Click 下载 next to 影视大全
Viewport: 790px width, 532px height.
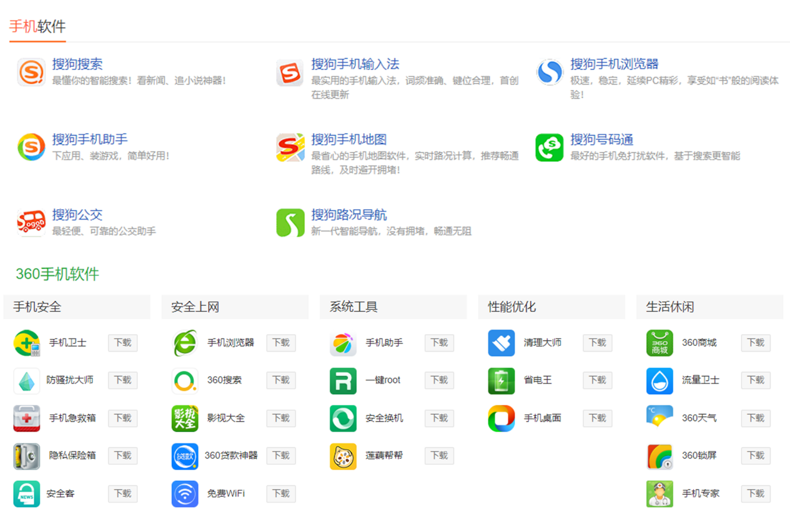point(281,418)
